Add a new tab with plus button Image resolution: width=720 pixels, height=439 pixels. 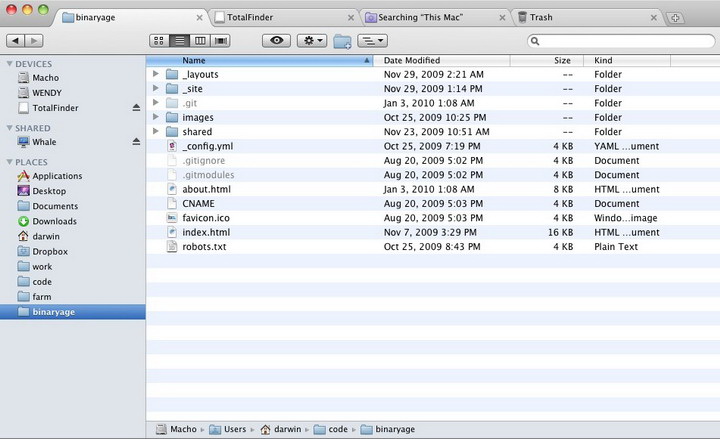pos(675,18)
